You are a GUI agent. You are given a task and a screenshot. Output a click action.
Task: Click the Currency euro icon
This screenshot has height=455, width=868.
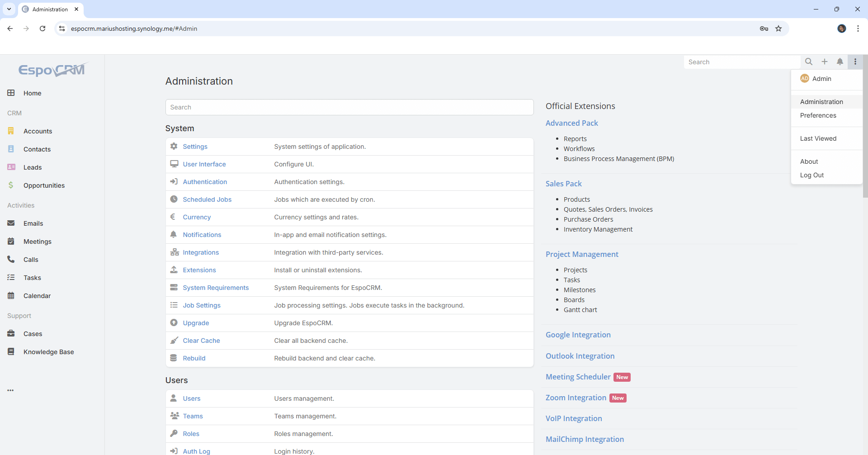pos(173,217)
